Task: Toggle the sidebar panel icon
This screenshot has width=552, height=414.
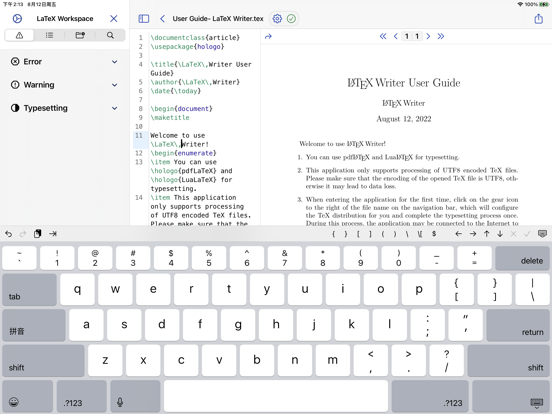Action: click(144, 19)
